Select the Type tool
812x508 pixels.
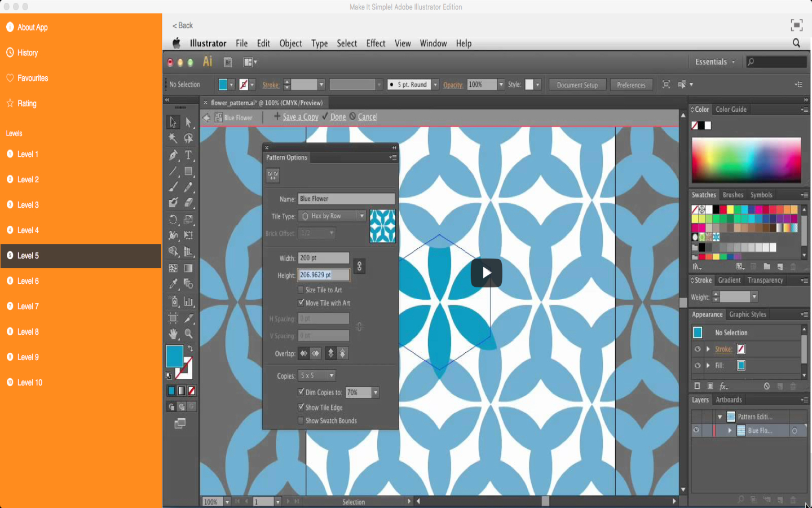pyautogui.click(x=188, y=155)
